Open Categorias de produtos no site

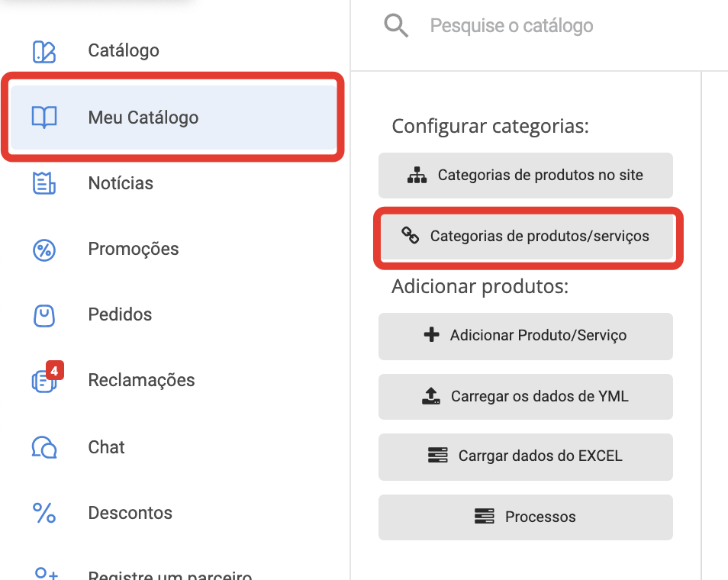(525, 176)
